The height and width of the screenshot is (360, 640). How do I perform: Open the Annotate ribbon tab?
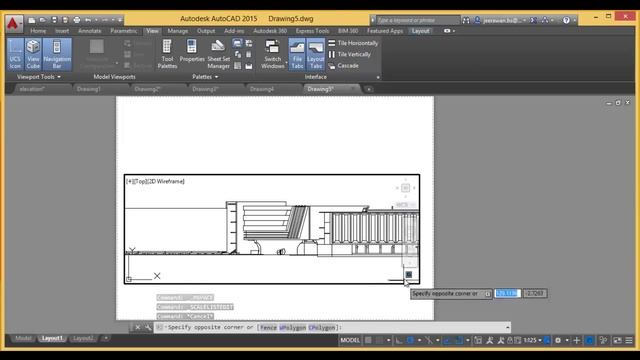89,31
